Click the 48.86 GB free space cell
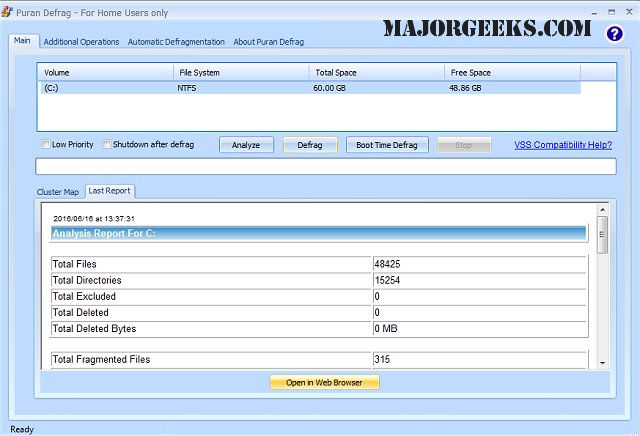Image resolution: width=640 pixels, height=436 pixels. pyautogui.click(x=465, y=88)
